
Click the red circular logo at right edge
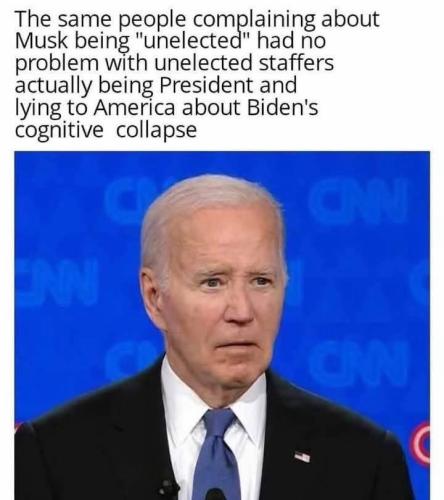(x=420, y=443)
